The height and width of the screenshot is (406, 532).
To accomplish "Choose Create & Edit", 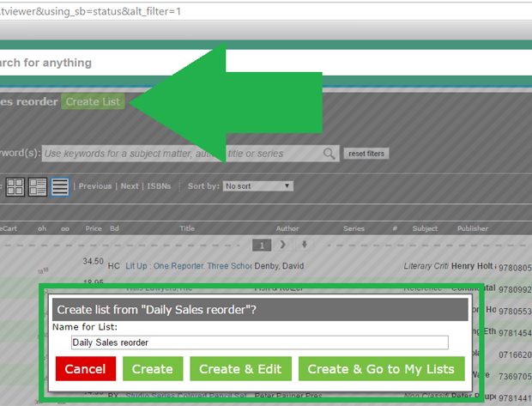I will coord(240,369).
